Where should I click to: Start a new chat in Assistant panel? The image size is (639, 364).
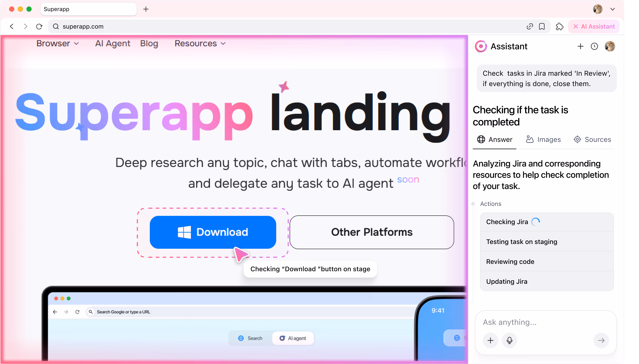pos(580,46)
